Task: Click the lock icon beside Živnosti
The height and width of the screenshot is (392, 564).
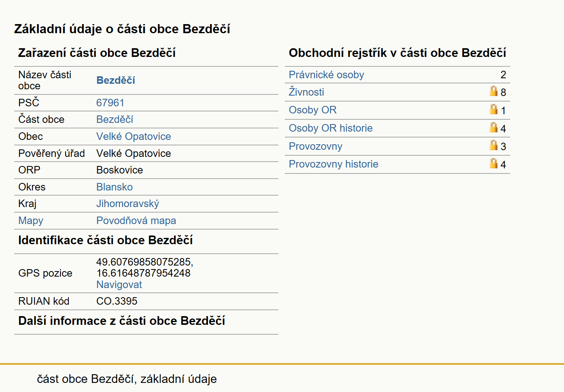Action: click(x=493, y=91)
